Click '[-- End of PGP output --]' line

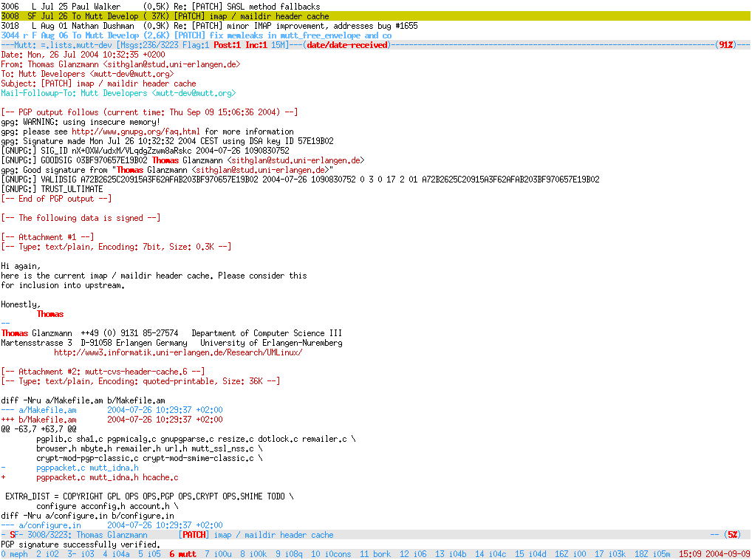tap(56, 199)
